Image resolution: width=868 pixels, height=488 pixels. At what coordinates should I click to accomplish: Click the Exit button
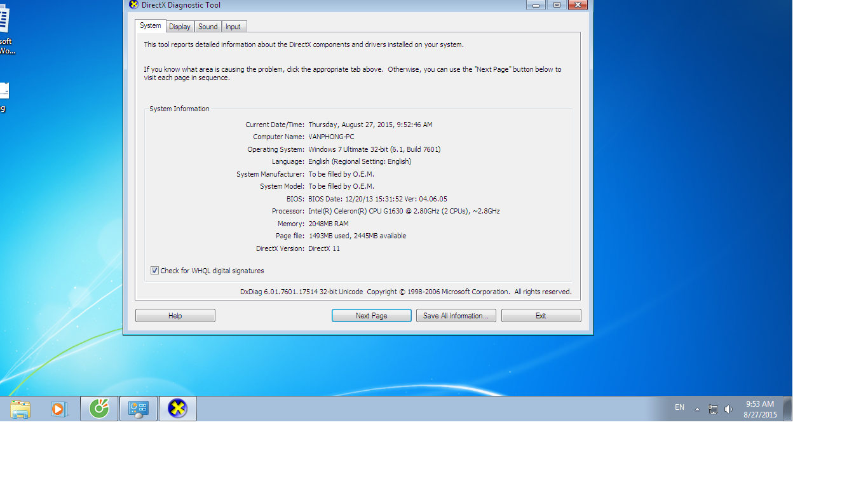click(541, 316)
